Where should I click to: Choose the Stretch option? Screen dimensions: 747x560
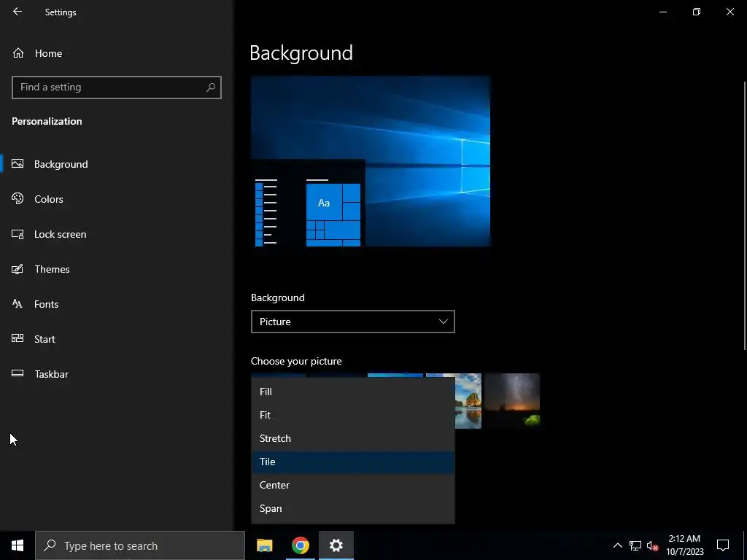352,438
